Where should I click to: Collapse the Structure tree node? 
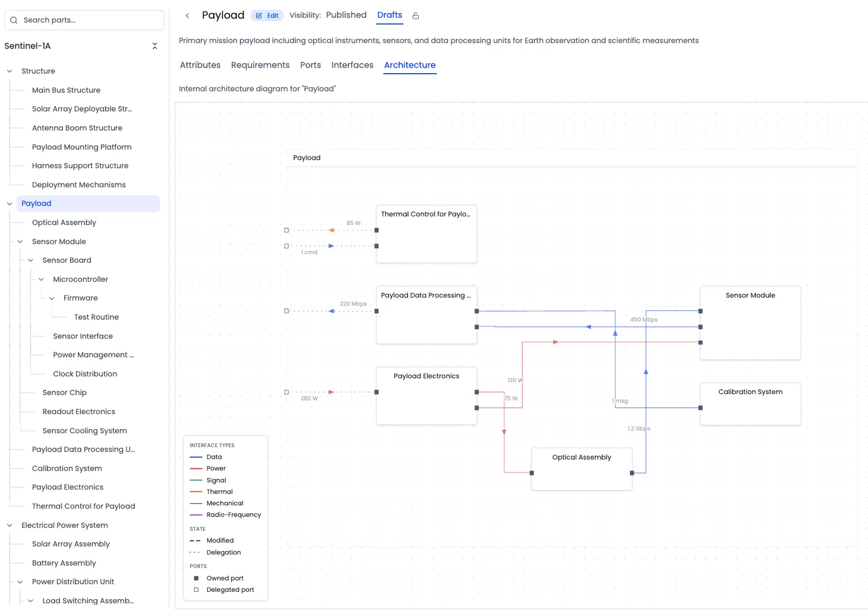pyautogui.click(x=9, y=71)
